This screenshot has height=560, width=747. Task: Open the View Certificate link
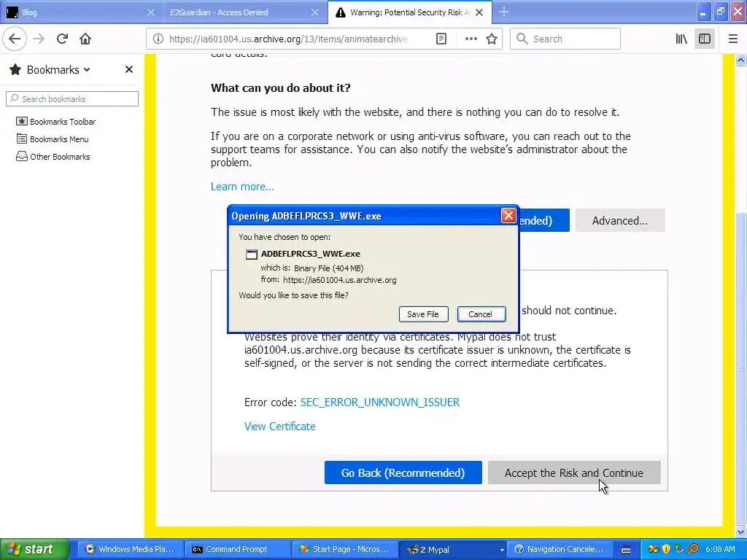click(279, 426)
